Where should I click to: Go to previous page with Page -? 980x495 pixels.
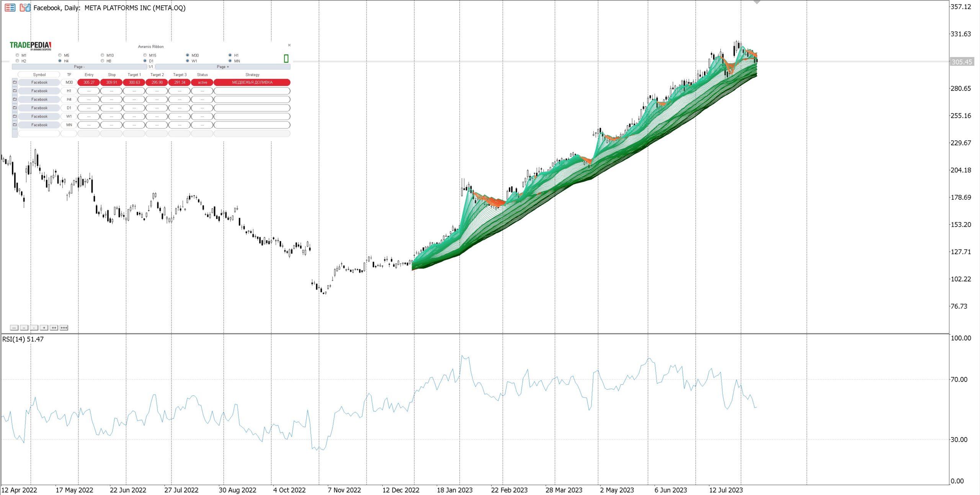79,67
